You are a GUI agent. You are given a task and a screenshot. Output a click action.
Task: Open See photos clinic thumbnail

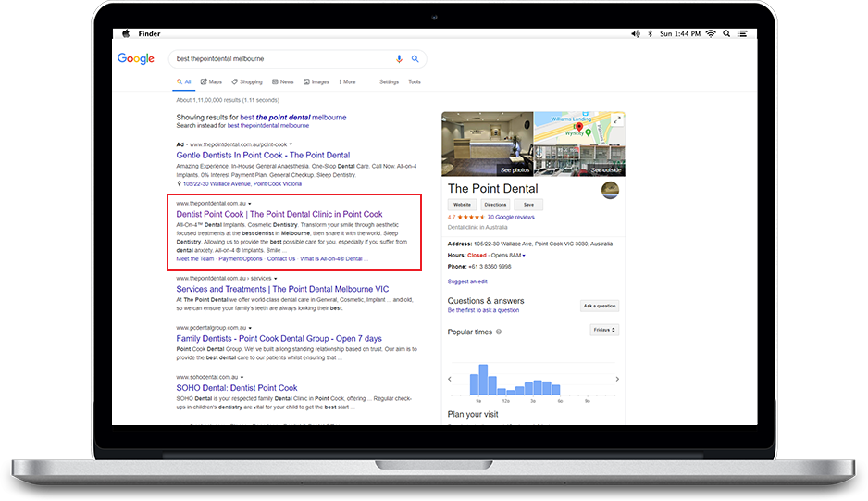(487, 144)
